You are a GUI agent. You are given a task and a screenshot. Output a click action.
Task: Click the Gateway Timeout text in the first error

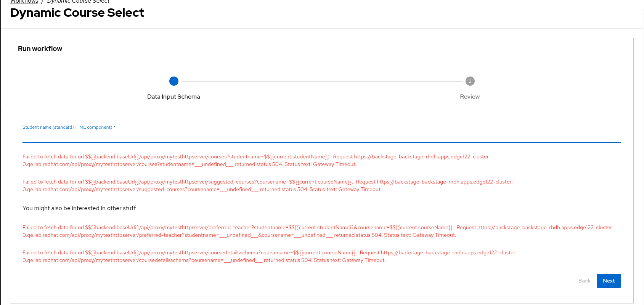(x=334, y=164)
